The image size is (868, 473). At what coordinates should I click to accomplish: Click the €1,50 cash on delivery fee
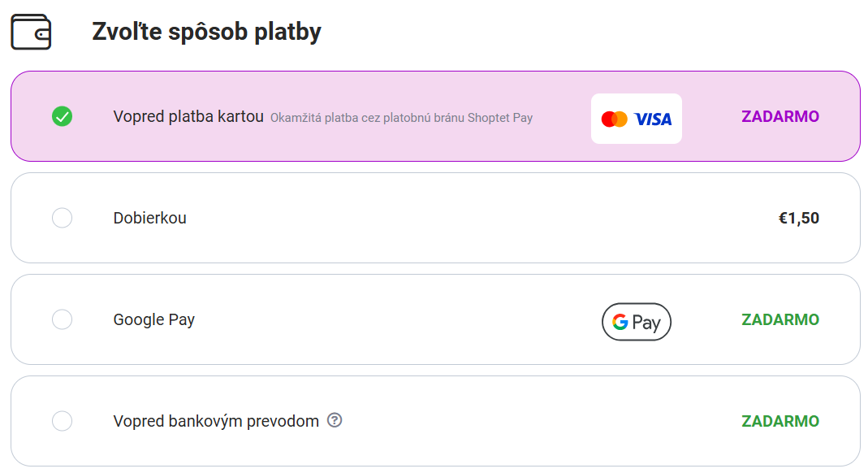point(799,219)
